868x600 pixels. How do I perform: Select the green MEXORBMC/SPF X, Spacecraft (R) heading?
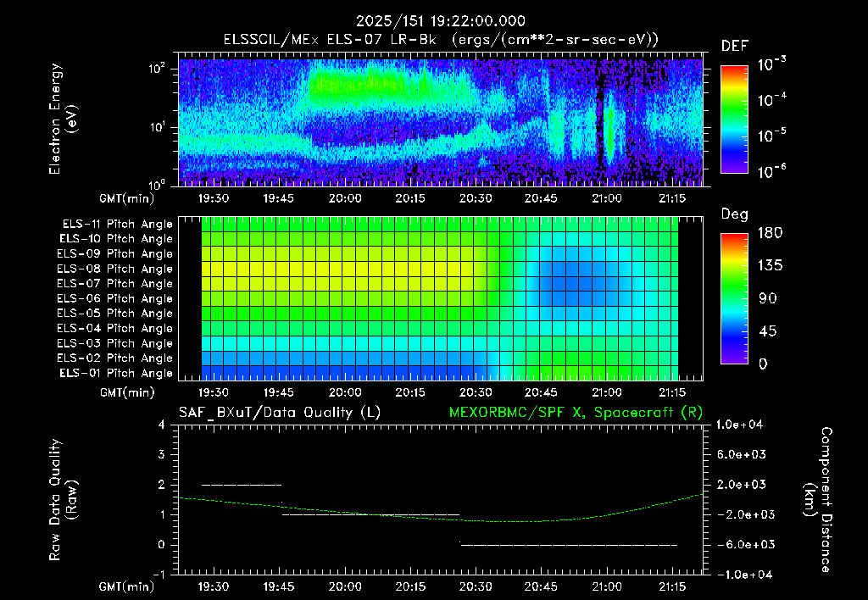click(x=576, y=413)
